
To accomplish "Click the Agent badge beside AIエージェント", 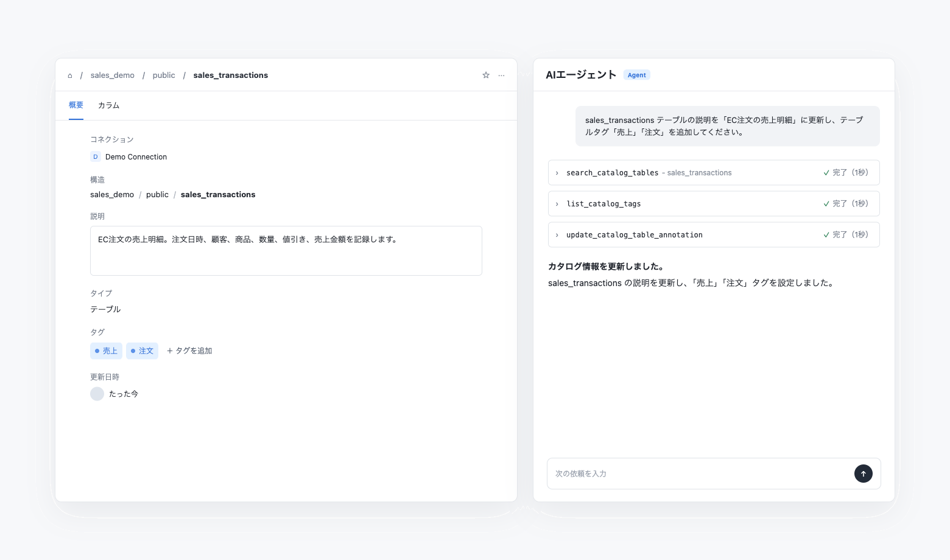I will tap(637, 75).
